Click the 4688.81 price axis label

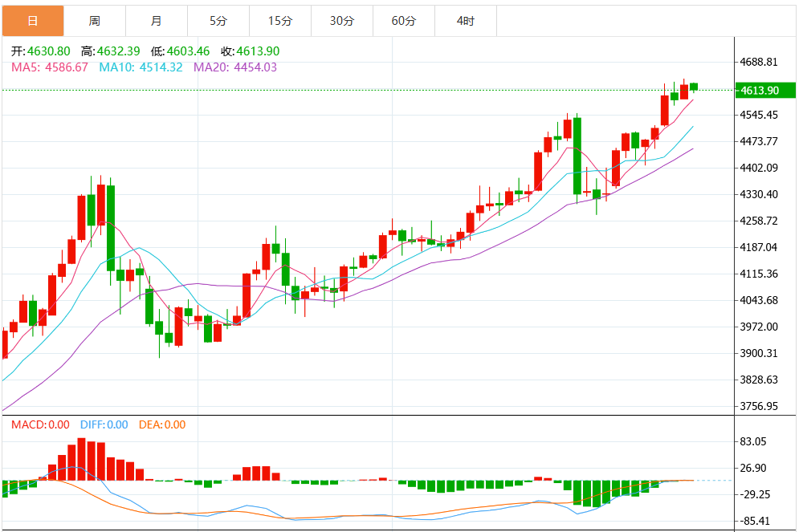pos(759,62)
